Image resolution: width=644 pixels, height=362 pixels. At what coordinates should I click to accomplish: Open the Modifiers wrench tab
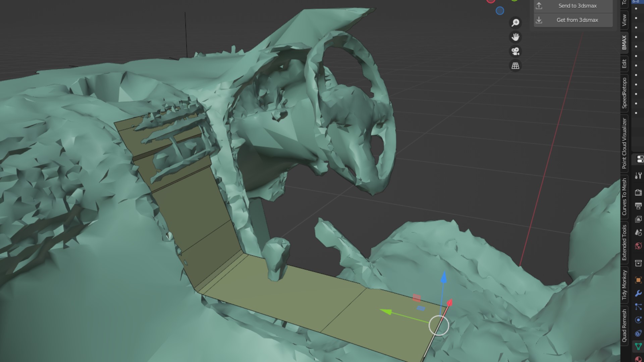pos(638,294)
